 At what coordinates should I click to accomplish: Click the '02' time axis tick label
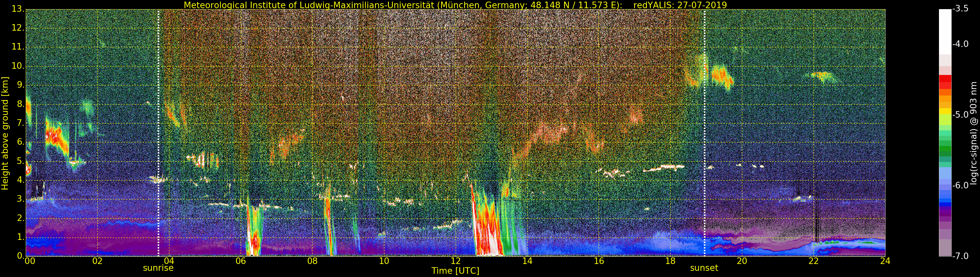coord(97,261)
